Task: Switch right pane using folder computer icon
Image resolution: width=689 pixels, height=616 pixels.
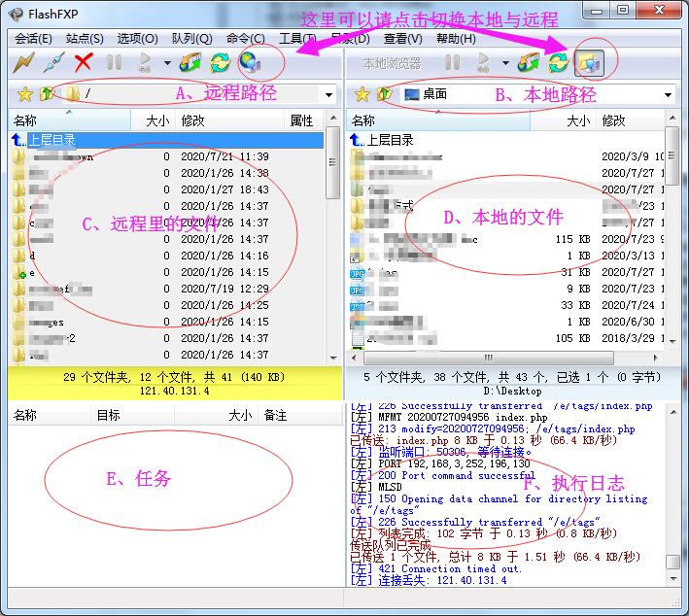Action: click(589, 63)
